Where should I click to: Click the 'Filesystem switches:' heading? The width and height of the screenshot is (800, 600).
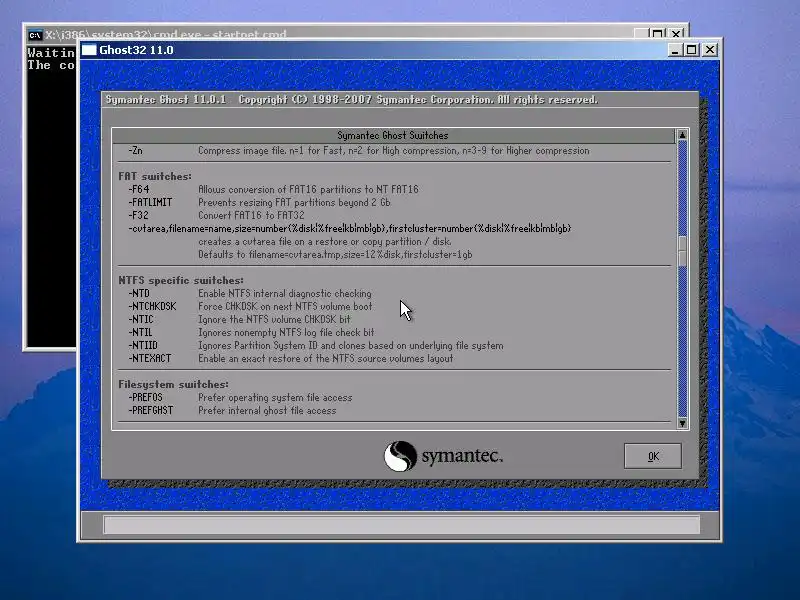click(173, 385)
